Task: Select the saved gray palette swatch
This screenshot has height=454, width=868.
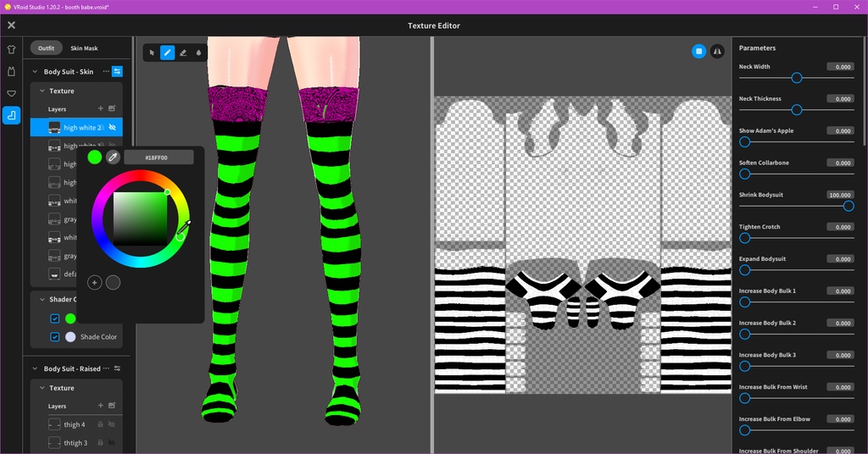Action: [113, 283]
